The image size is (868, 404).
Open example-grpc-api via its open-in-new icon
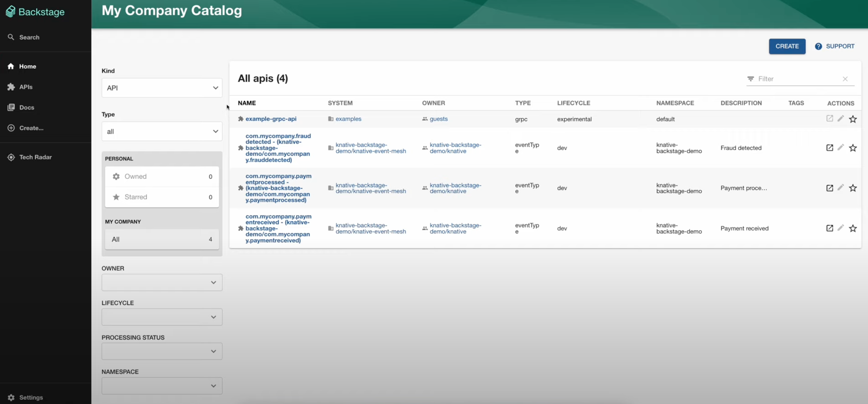pyautogui.click(x=830, y=119)
